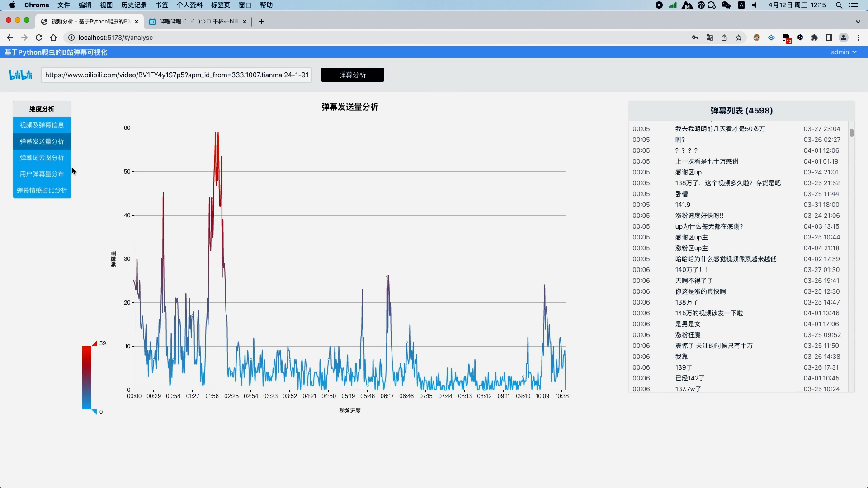868x488 pixels.
Task: Open Google Translate icon in address bar
Action: point(710,38)
